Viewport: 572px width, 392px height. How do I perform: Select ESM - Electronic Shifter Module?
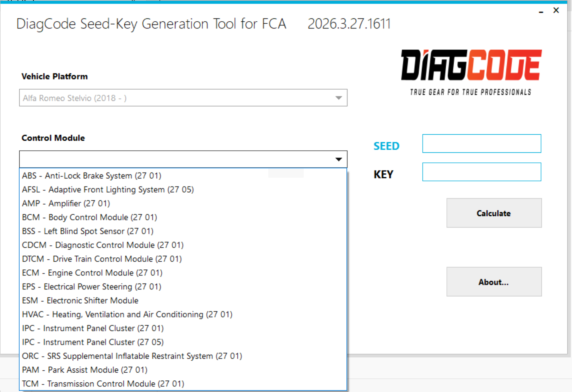click(80, 300)
